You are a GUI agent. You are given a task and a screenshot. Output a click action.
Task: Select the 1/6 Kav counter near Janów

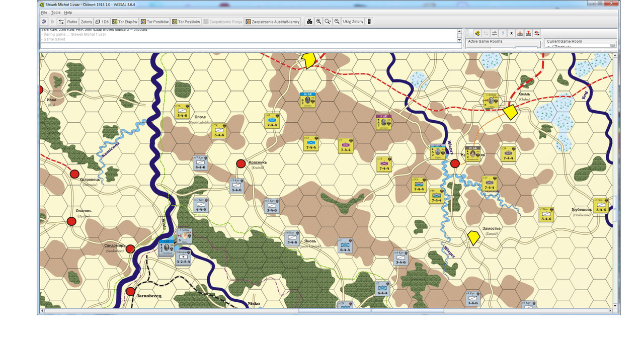292,238
